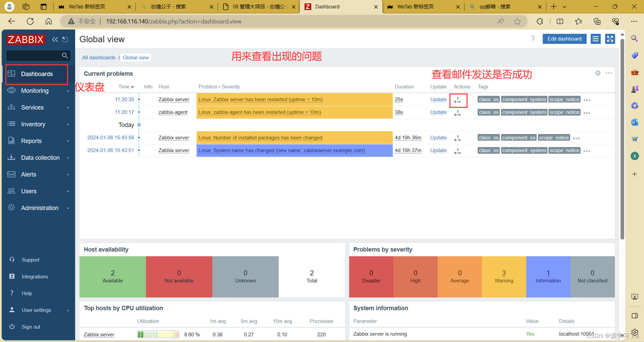Image resolution: width=644 pixels, height=342 pixels.
Task: Open All dashboards breadcrumb link
Action: coord(99,58)
